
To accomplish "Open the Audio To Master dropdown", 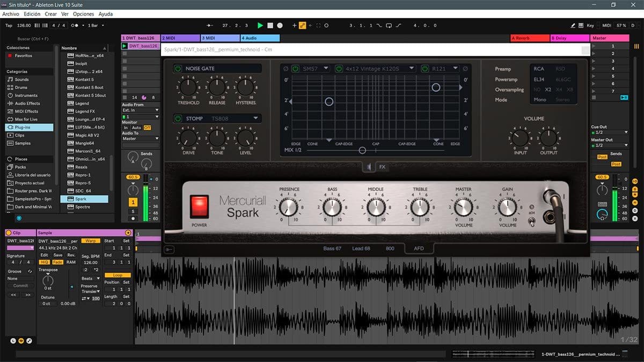I will click(141, 138).
